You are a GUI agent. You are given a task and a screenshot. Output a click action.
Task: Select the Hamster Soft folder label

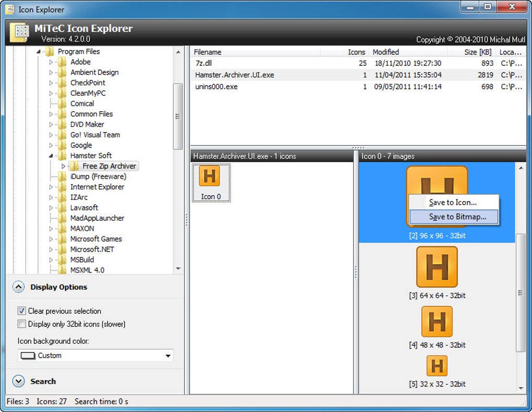click(x=91, y=156)
